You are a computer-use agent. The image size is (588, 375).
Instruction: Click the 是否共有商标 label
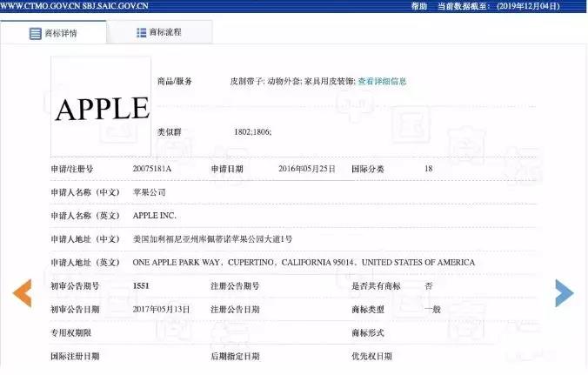376,285
